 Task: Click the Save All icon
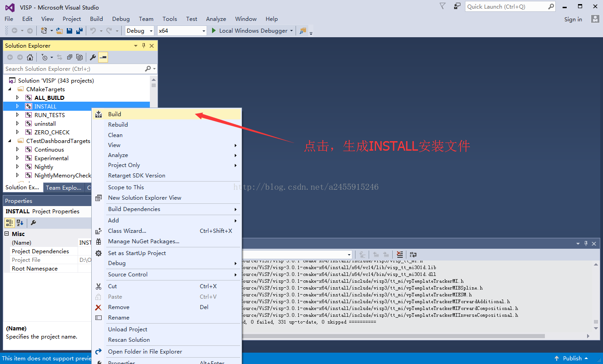coord(79,31)
